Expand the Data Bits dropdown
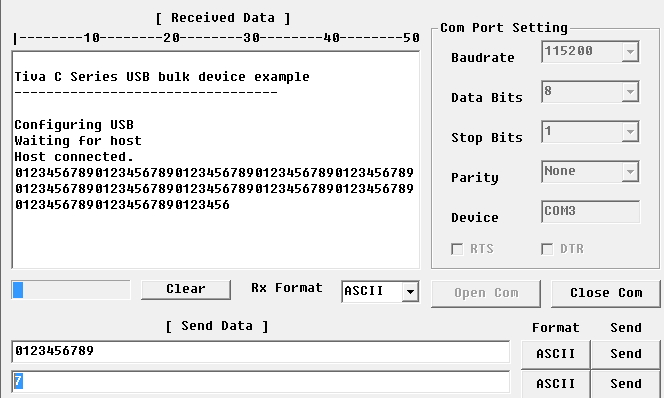The height and width of the screenshot is (398, 664). (630, 91)
